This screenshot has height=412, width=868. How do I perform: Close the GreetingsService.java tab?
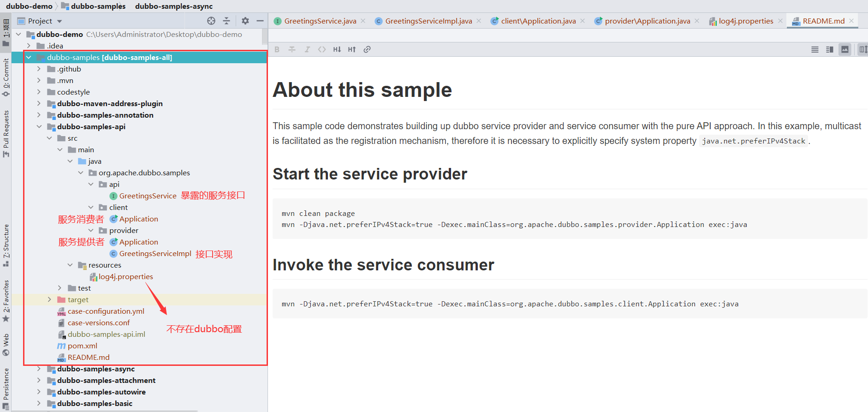pos(363,21)
